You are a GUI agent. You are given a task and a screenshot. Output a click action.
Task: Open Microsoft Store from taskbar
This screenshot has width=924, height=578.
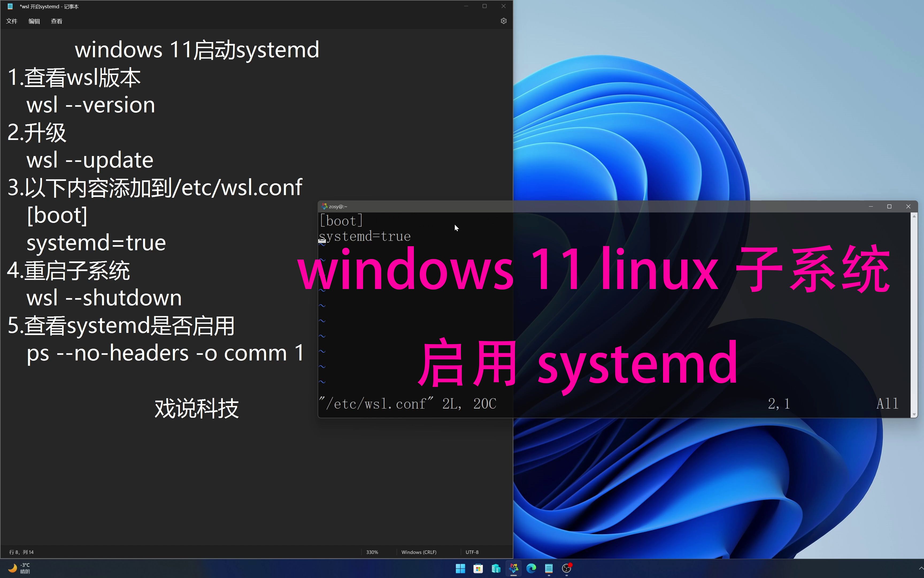(x=478, y=568)
